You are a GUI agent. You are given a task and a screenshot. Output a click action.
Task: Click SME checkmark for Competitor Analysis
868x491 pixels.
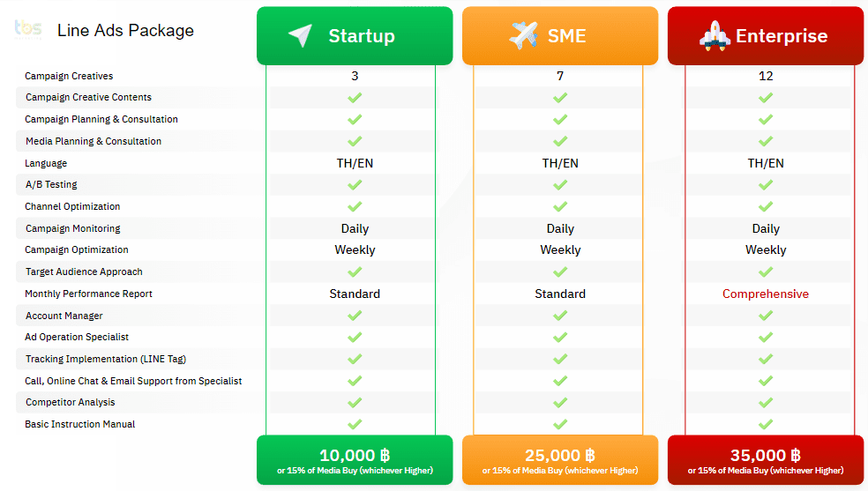pos(560,403)
